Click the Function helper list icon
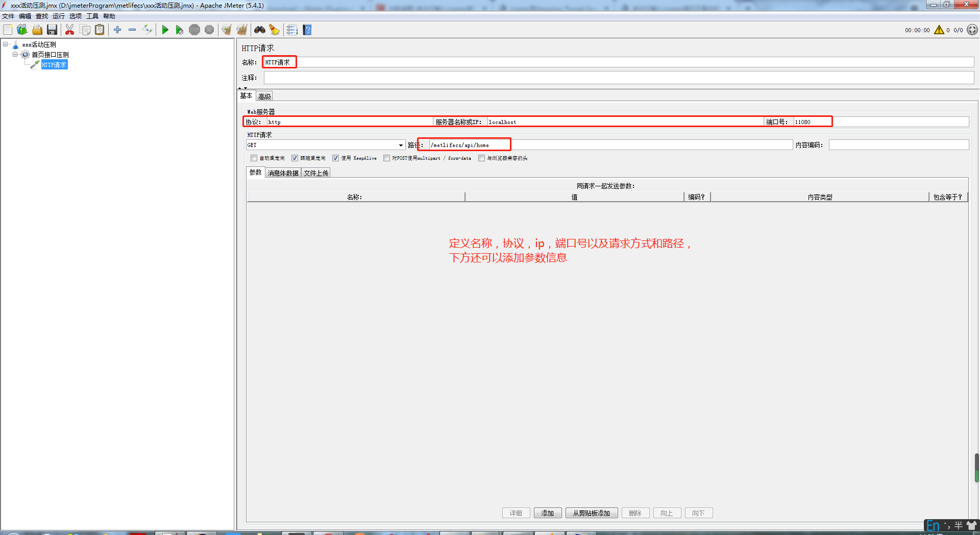The image size is (980, 535). [291, 30]
